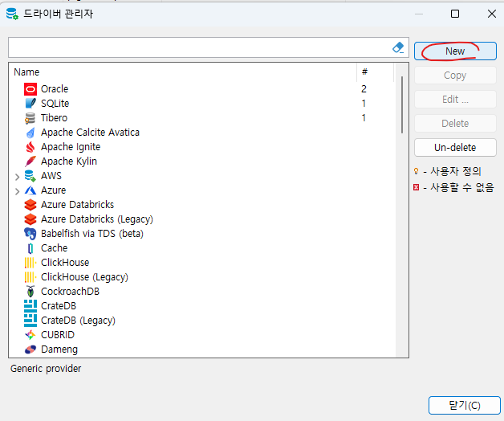
Task: Sort by the Name column header
Action: (x=26, y=72)
